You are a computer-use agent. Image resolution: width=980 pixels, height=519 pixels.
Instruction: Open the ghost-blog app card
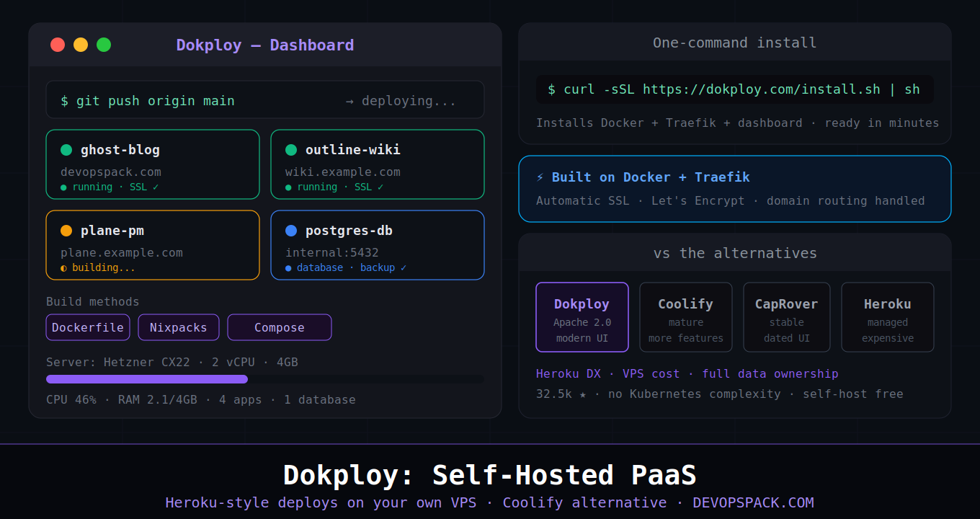tap(153, 164)
